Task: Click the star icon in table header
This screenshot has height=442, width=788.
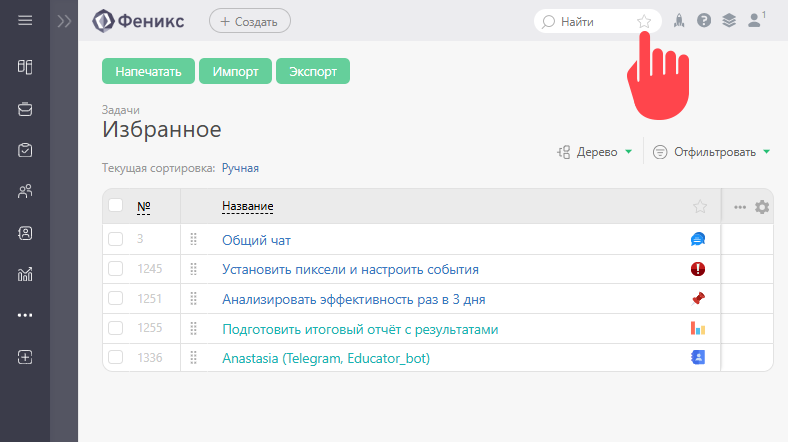Action: pos(700,206)
